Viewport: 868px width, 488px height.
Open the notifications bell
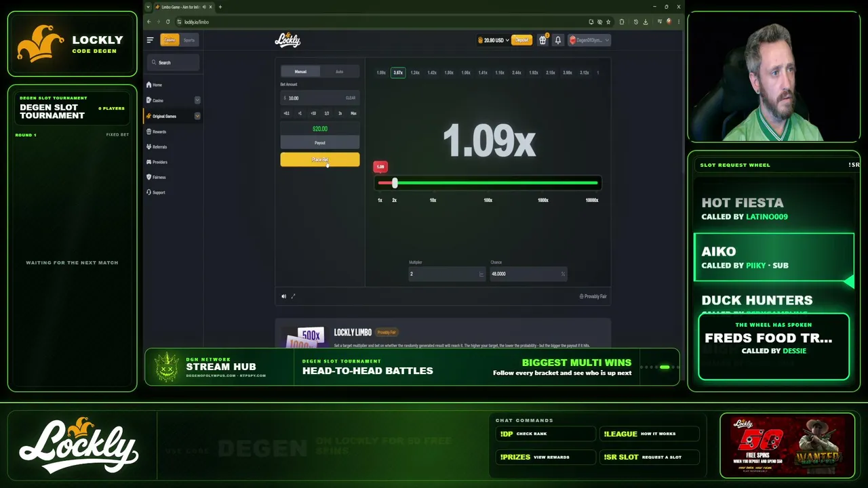pyautogui.click(x=558, y=40)
